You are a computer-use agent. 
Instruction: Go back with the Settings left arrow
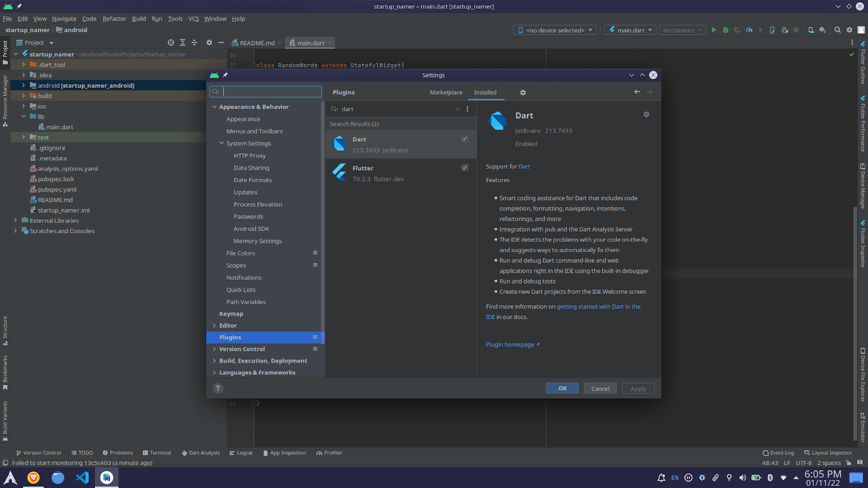[x=637, y=92]
